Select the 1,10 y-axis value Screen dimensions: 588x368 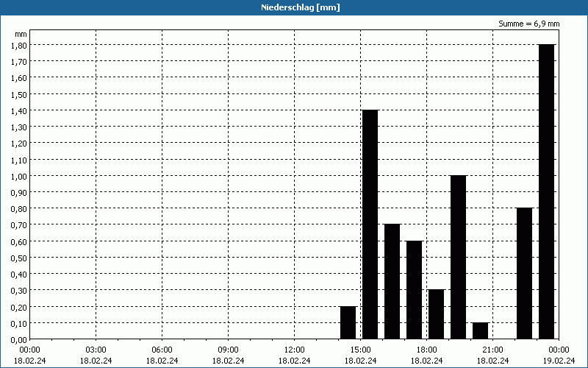[x=19, y=160]
